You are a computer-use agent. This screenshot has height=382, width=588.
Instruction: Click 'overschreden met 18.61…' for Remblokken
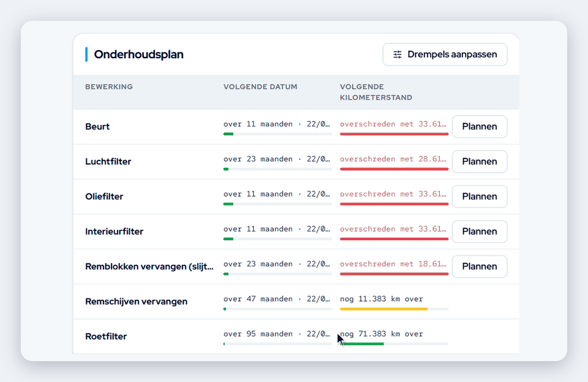pos(394,264)
